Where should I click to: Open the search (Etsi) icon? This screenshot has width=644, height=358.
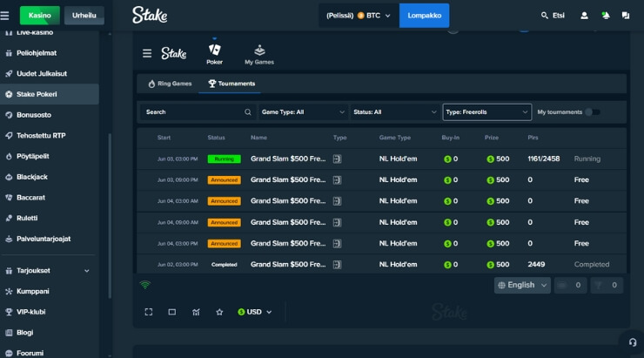pyautogui.click(x=545, y=15)
